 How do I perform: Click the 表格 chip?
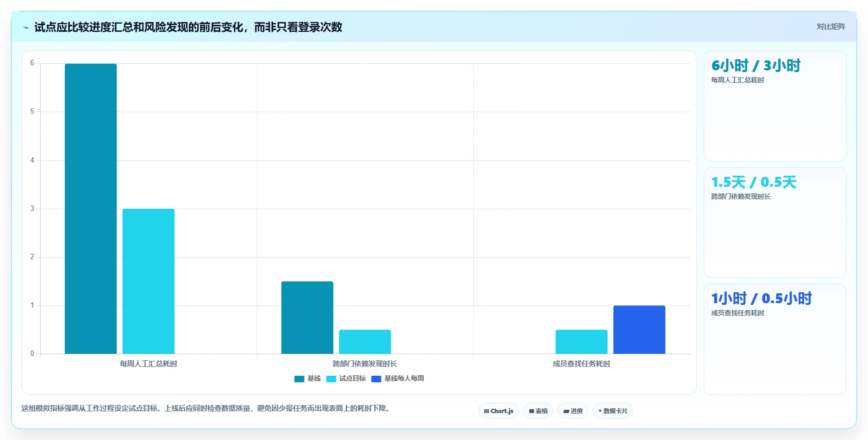click(538, 411)
